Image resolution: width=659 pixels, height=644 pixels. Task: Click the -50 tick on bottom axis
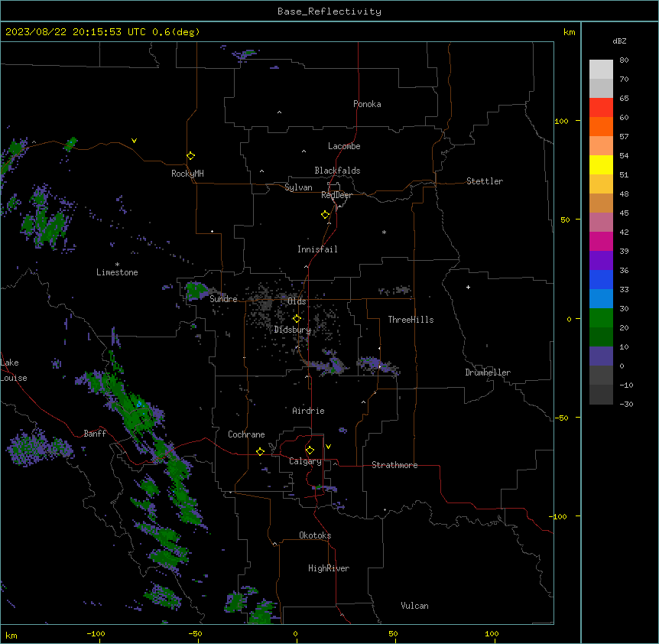click(x=195, y=633)
